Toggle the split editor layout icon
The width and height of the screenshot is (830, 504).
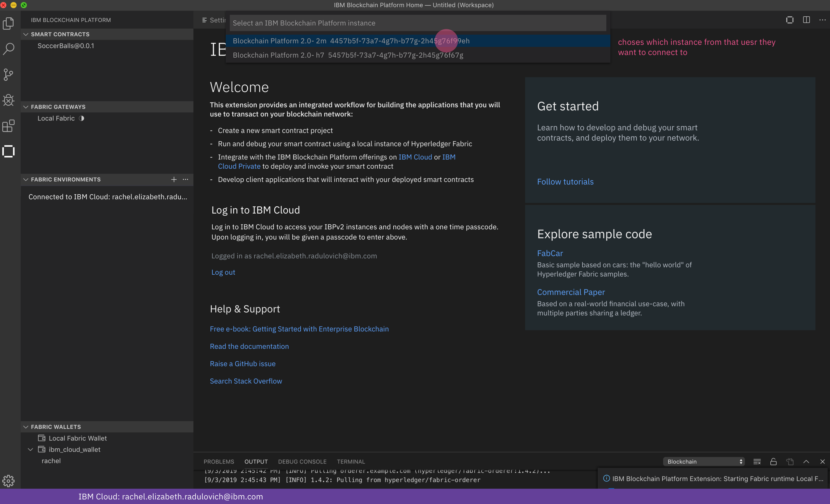pyautogui.click(x=806, y=20)
